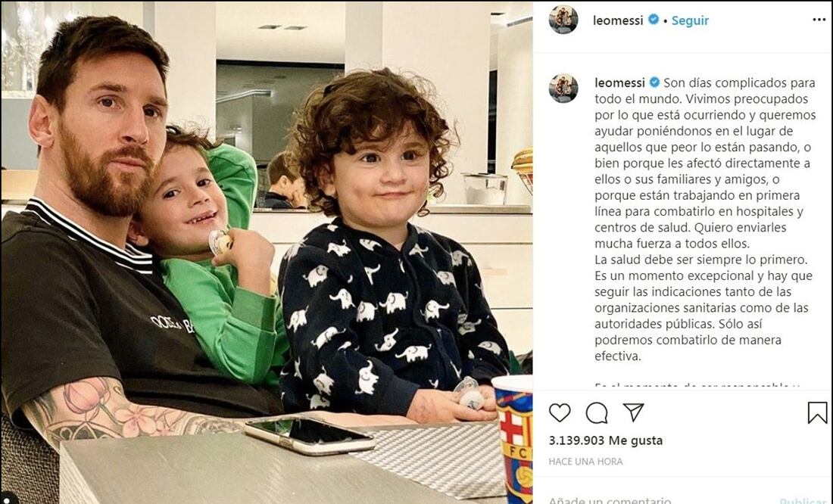Click the main post photo

click(267, 252)
